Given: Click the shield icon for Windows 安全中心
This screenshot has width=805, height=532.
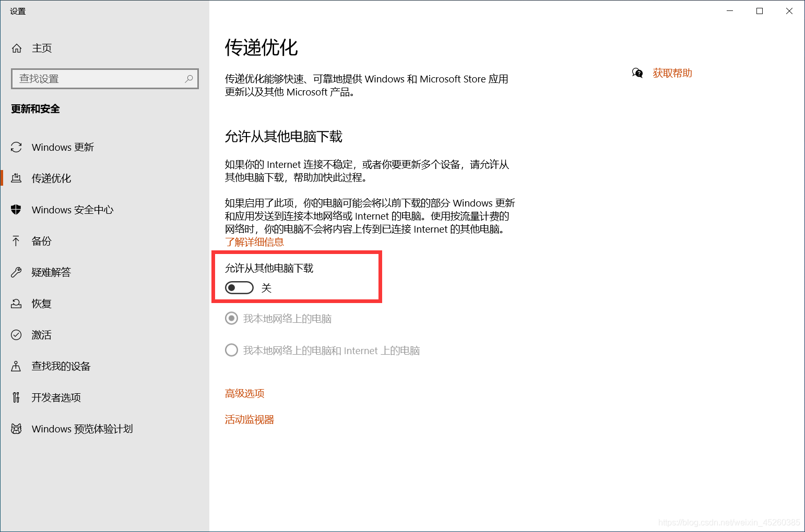Looking at the screenshot, I should [x=16, y=210].
